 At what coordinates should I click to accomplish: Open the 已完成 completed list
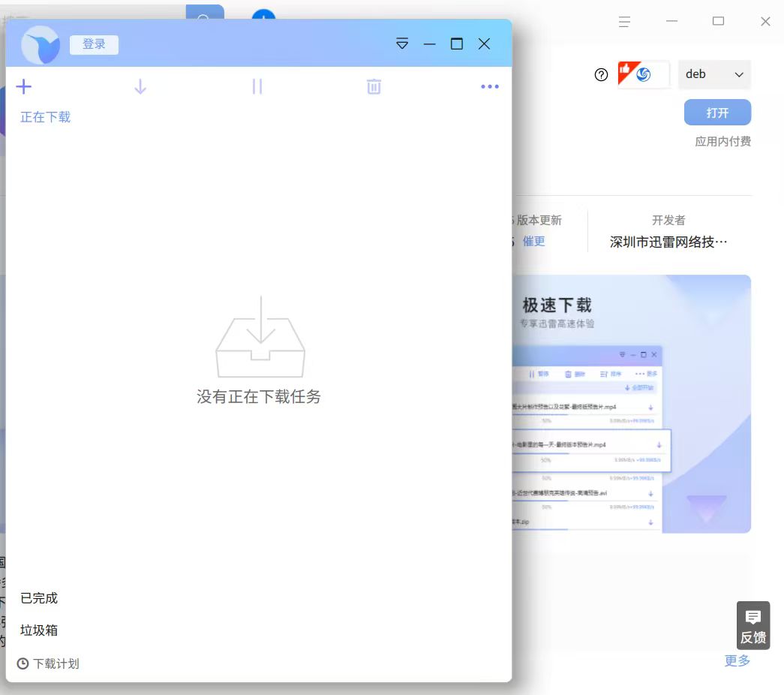39,598
